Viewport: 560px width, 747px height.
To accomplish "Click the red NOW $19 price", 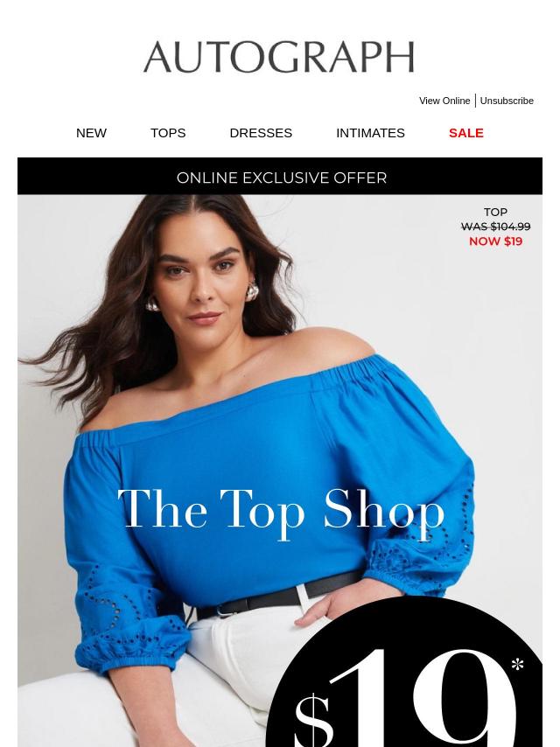I will [495, 241].
